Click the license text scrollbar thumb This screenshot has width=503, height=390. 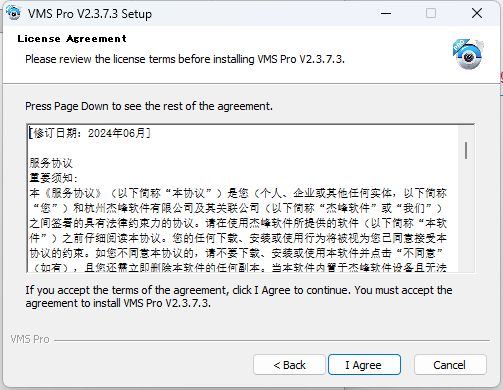pyautogui.click(x=466, y=150)
